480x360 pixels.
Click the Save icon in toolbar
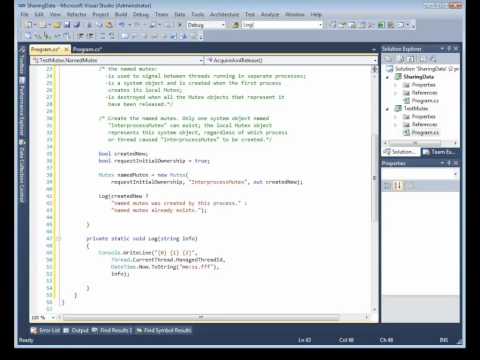pyautogui.click(x=67, y=25)
